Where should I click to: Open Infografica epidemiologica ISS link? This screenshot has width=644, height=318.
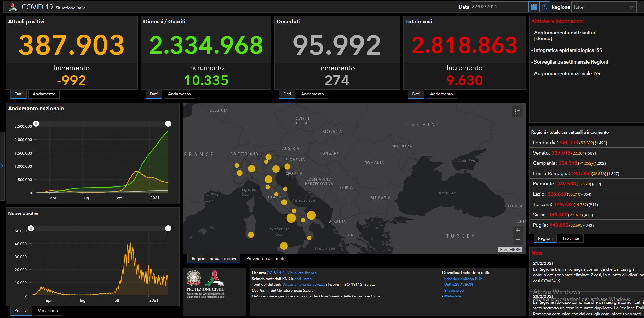[x=568, y=50]
